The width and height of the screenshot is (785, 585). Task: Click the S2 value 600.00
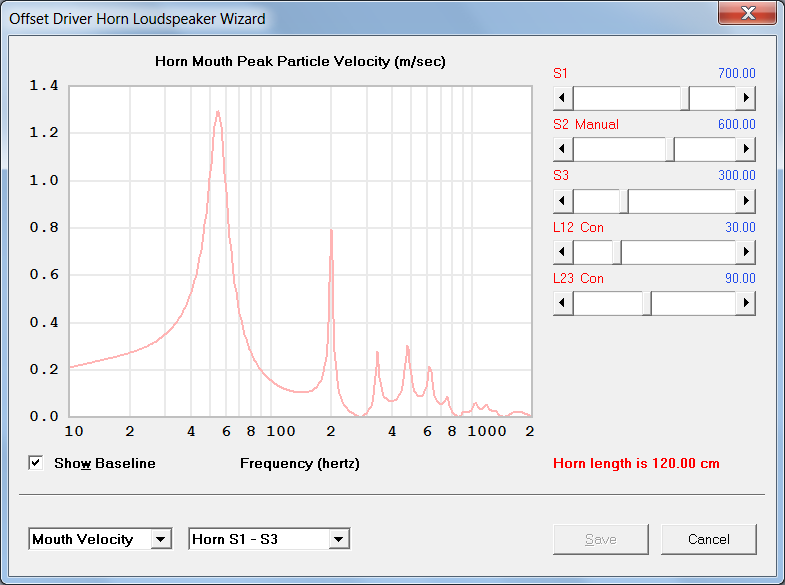pos(736,124)
